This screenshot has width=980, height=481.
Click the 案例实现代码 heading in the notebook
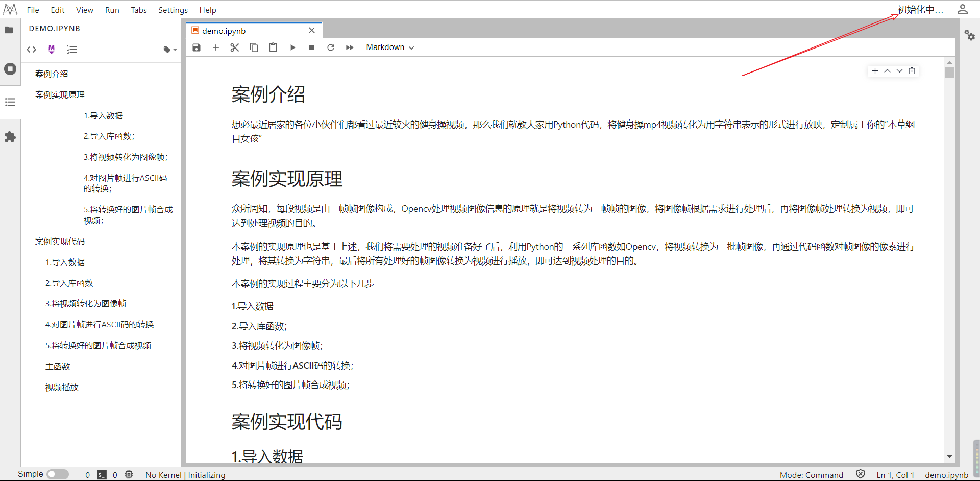(287, 422)
